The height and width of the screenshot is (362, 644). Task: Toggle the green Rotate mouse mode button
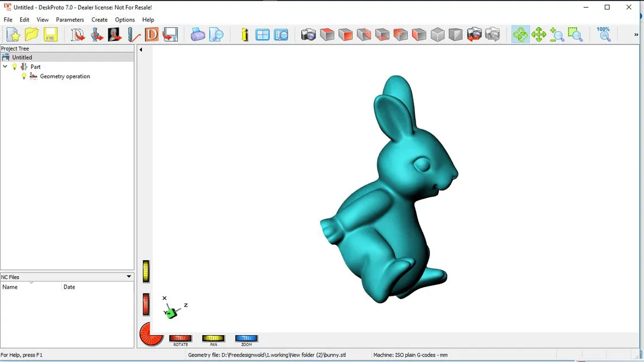click(x=521, y=35)
